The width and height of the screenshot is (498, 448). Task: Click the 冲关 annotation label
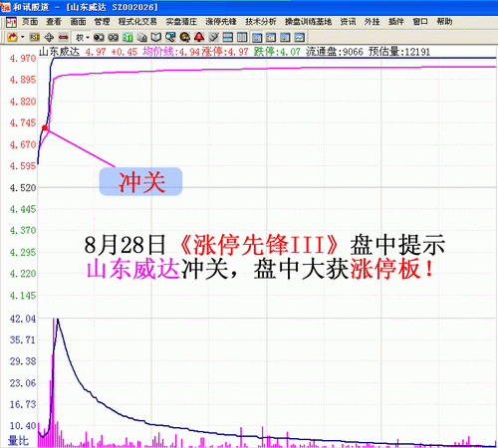click(x=140, y=182)
